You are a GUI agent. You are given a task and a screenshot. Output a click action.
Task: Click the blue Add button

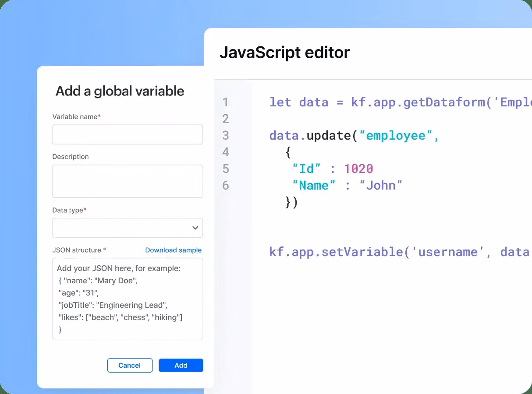click(x=181, y=365)
